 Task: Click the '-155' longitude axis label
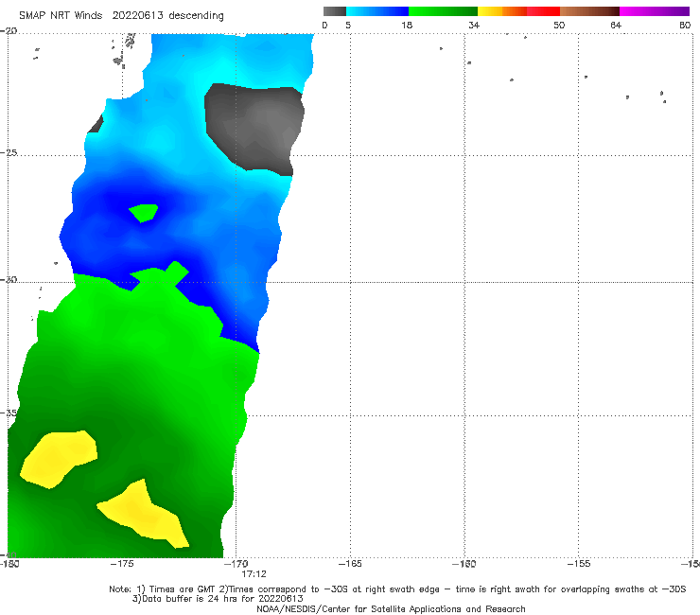pos(579,564)
